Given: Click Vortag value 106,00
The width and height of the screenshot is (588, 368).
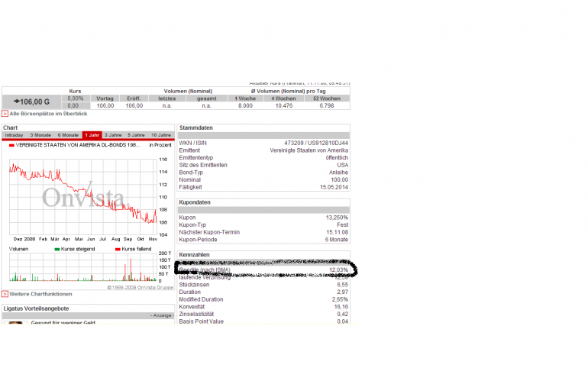Looking at the screenshot, I should pyautogui.click(x=105, y=105).
